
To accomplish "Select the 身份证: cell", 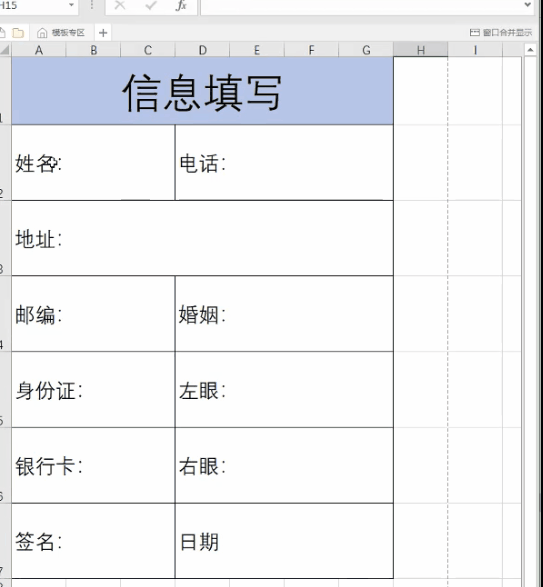I will click(93, 390).
